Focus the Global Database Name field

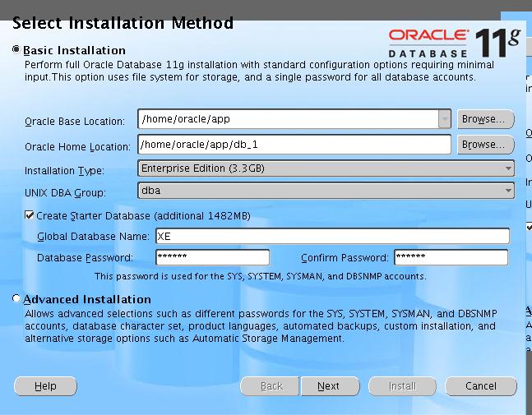pyautogui.click(x=332, y=237)
